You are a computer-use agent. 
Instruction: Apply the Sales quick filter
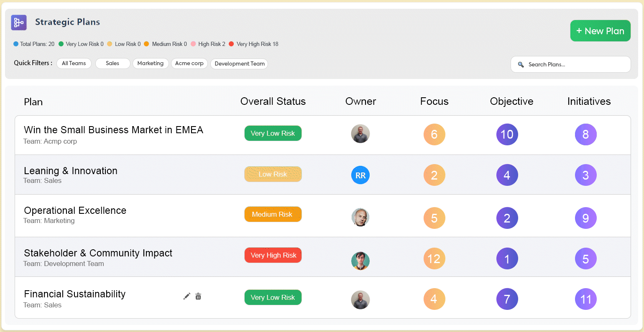112,63
